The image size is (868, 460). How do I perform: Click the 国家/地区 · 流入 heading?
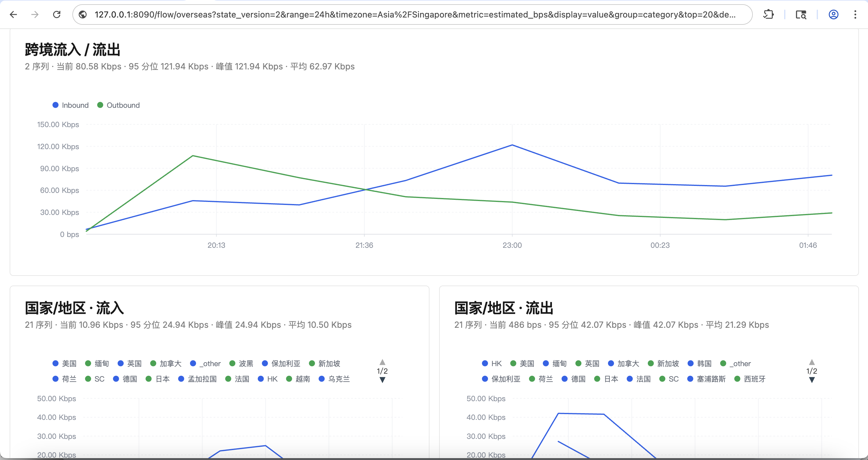tap(74, 308)
